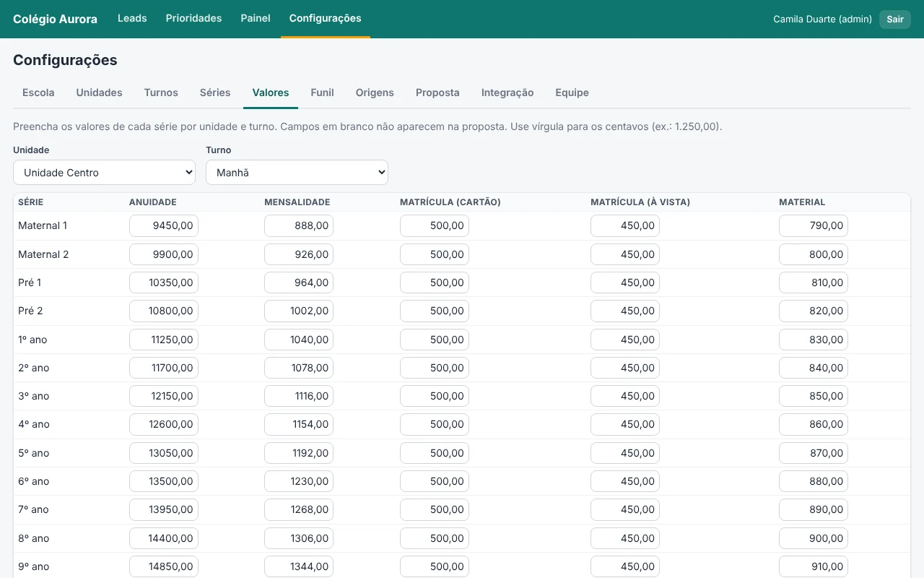Viewport: 924px width, 578px height.
Task: Open the Unidade dropdown showing Unidade Centro
Action: coord(105,172)
